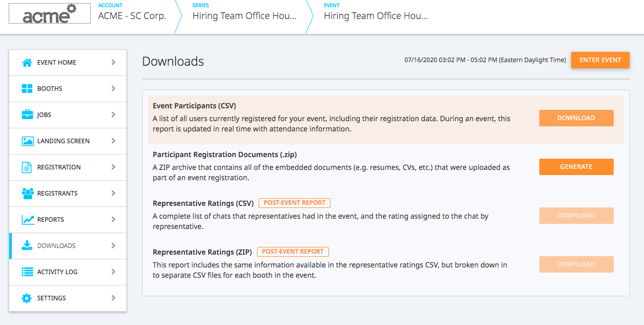
Task: Open the SETTINGS menu item
Action: (x=68, y=298)
